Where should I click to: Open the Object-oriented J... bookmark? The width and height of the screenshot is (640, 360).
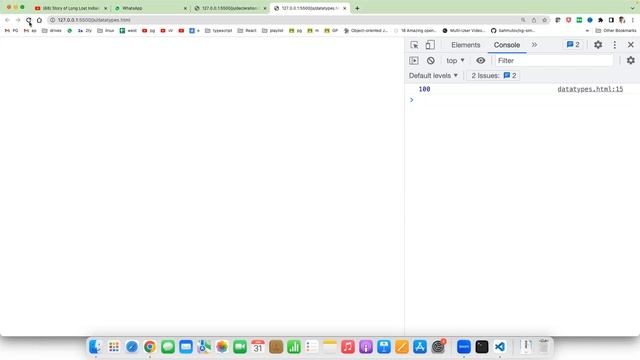point(365,31)
